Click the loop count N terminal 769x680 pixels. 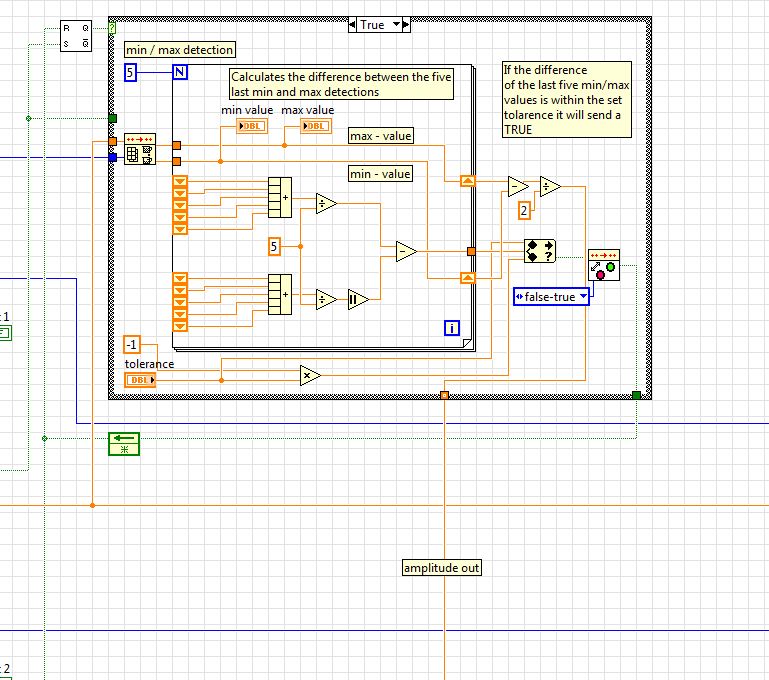[180, 72]
